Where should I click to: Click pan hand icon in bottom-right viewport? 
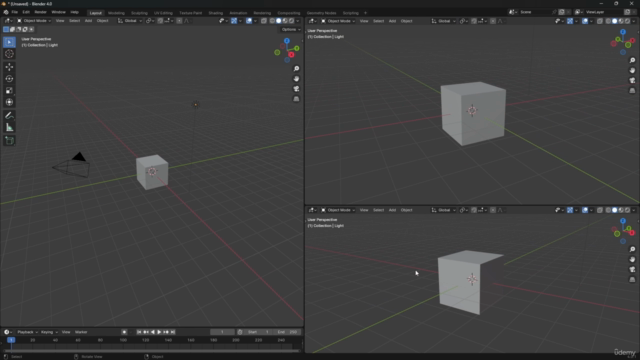(x=632, y=260)
